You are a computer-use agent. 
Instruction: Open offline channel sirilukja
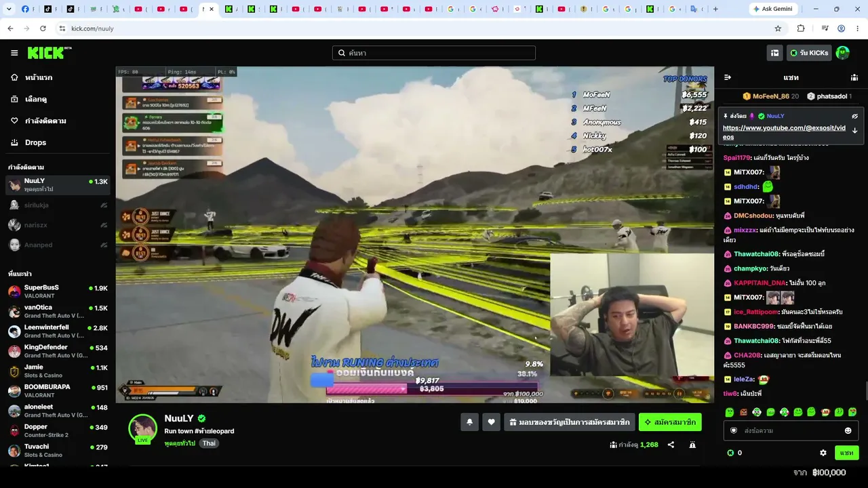58,205
